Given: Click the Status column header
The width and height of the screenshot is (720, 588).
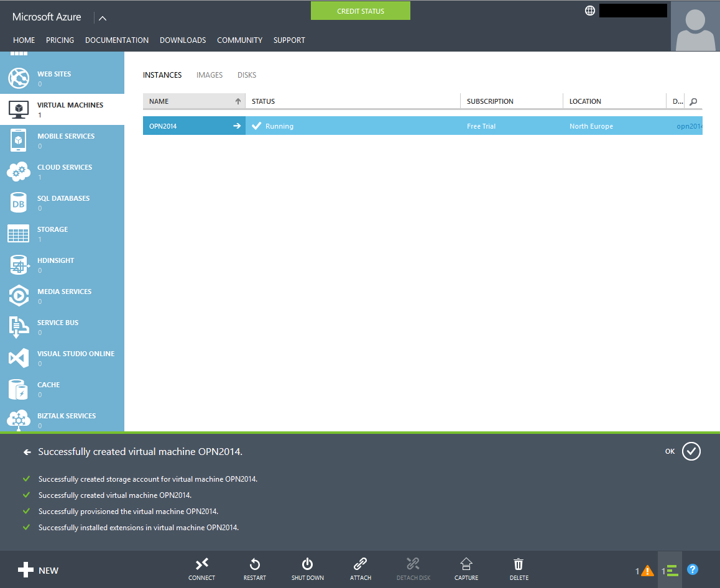Looking at the screenshot, I should [x=353, y=101].
